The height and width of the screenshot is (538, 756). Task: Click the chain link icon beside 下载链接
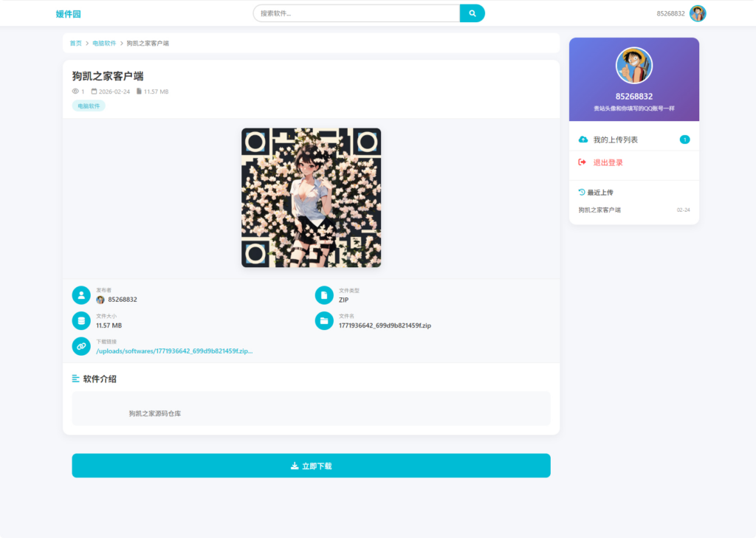80,346
